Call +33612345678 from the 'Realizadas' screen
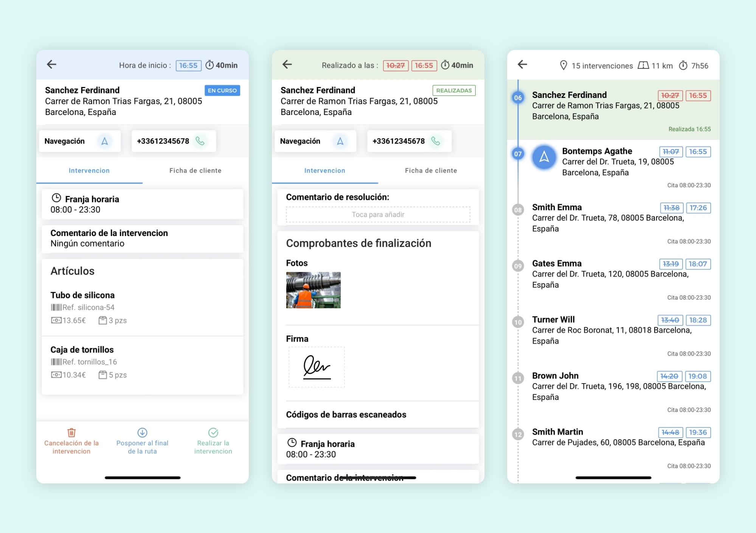Screen dimensions: 756x533 [408, 141]
